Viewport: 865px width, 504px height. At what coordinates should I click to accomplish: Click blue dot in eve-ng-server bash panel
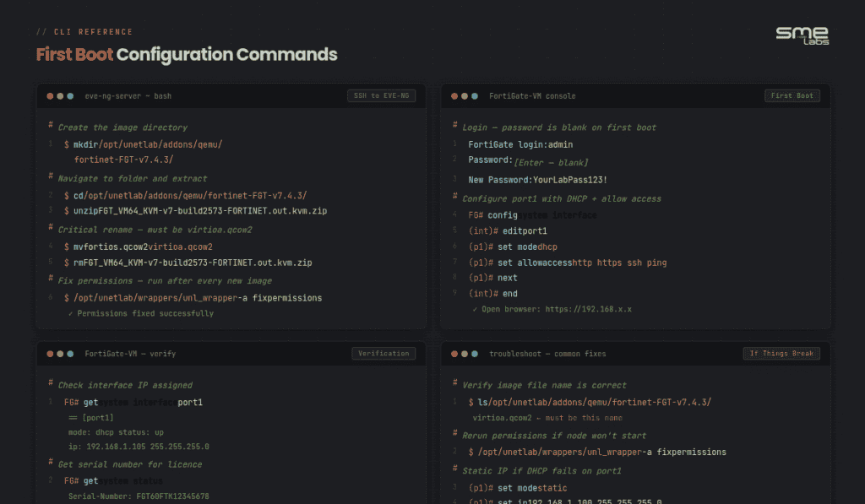pos(70,96)
